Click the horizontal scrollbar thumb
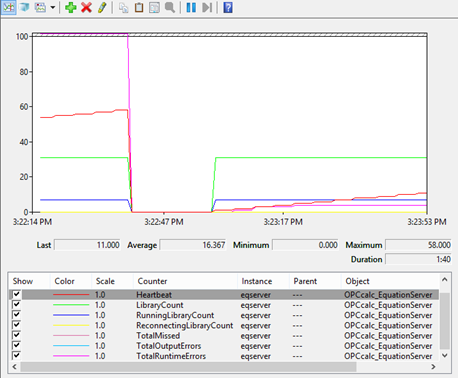Screen dimensions: 458x378 (x=188, y=367)
